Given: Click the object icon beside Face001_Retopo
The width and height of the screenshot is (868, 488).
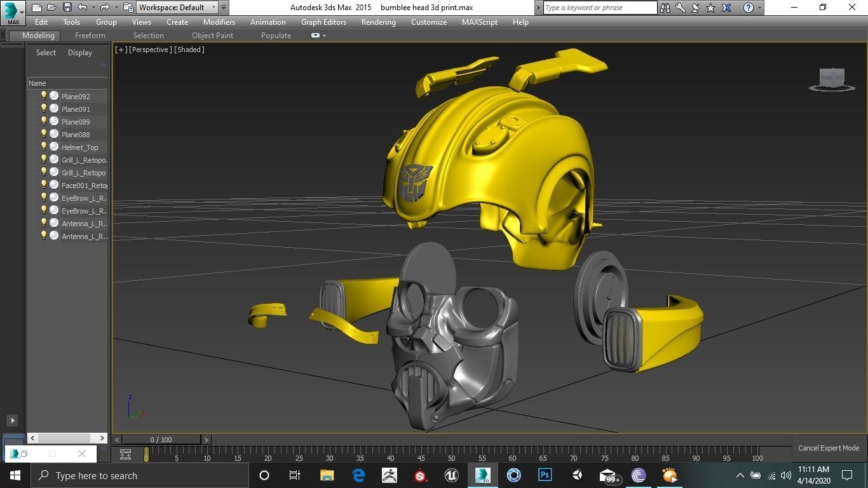Looking at the screenshot, I should (54, 185).
